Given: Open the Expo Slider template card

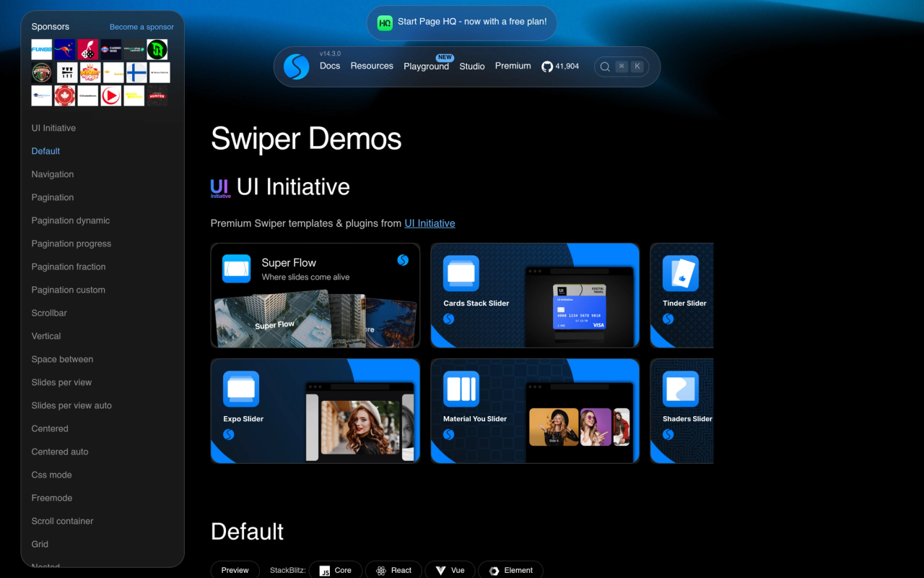Looking at the screenshot, I should [315, 411].
